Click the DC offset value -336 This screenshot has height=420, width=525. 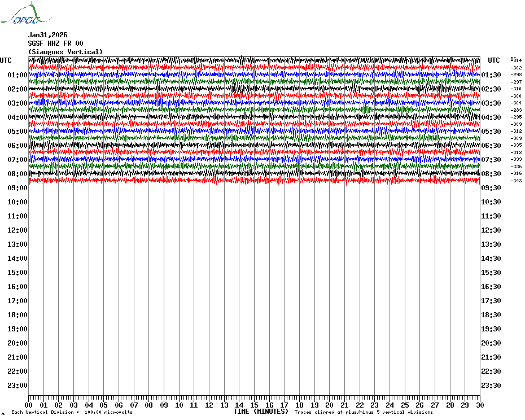517,167
